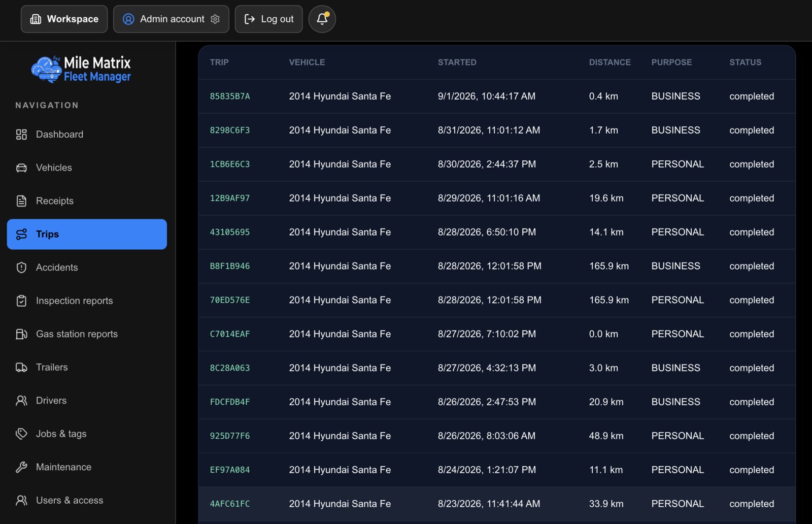Open trip ID 12B9AF97
Image resolution: width=812 pixels, height=524 pixels.
tap(230, 198)
